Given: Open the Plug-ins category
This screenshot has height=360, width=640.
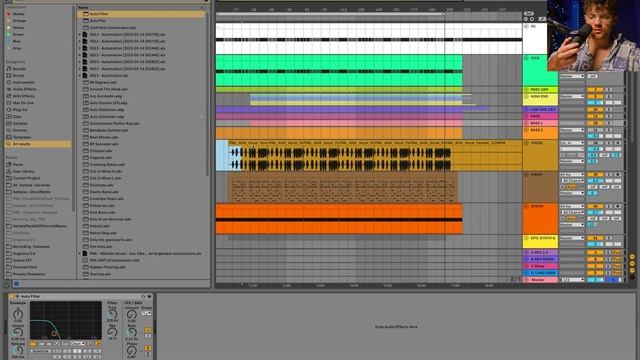Looking at the screenshot, I should coord(20,110).
